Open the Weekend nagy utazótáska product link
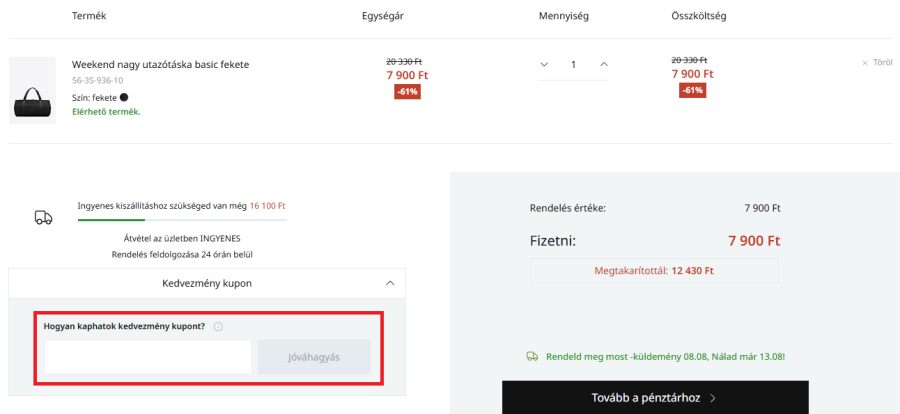Image resolution: width=900 pixels, height=414 pixels. coord(160,64)
